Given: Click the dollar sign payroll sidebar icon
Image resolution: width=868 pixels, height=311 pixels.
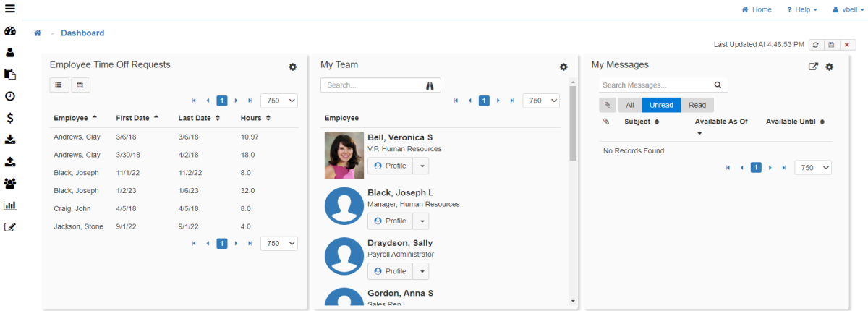Looking at the screenshot, I should tap(10, 118).
